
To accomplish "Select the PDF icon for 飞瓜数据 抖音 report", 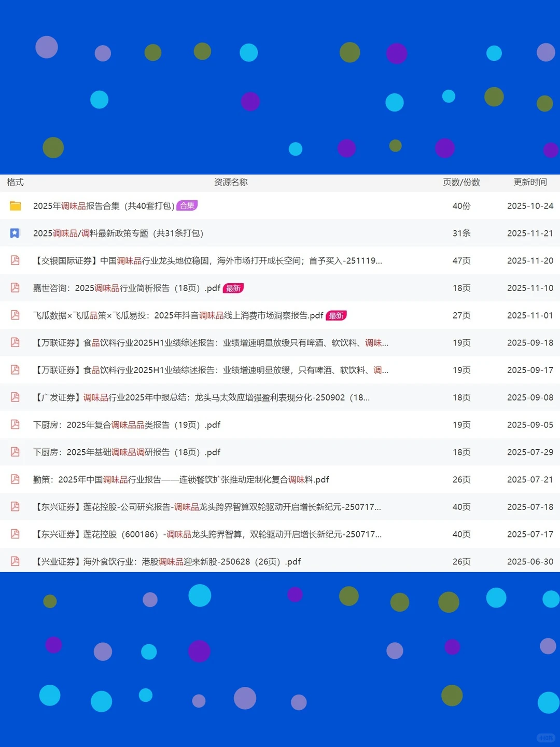I will coord(15,315).
